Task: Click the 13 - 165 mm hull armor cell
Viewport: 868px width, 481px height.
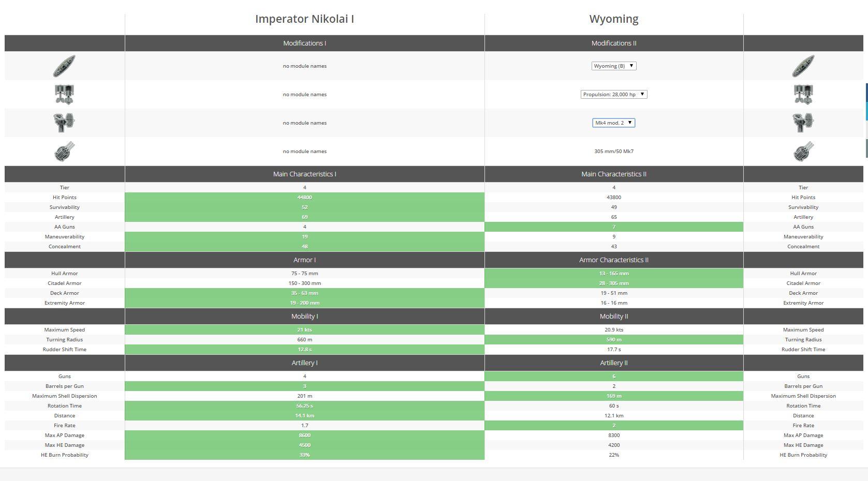Action: [x=614, y=273]
